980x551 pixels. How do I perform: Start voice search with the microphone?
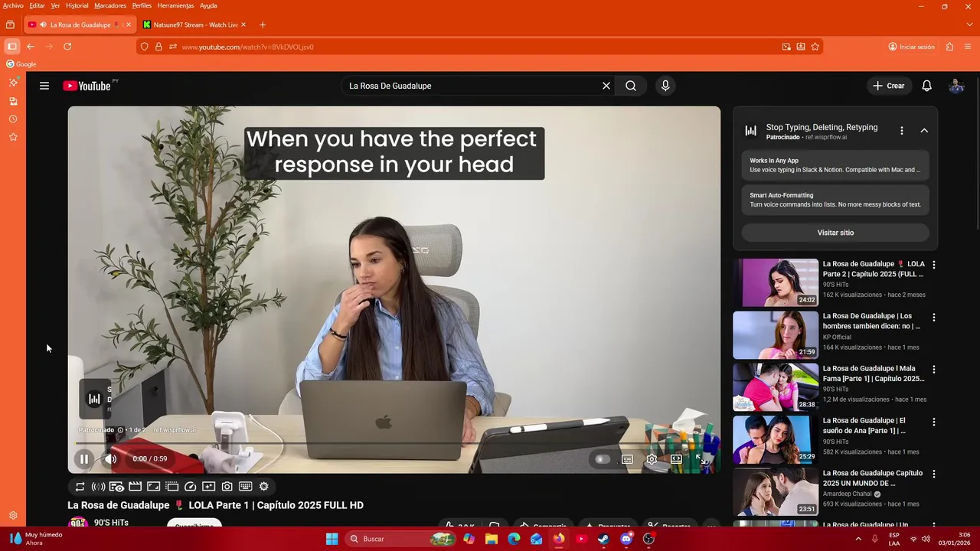(x=665, y=86)
